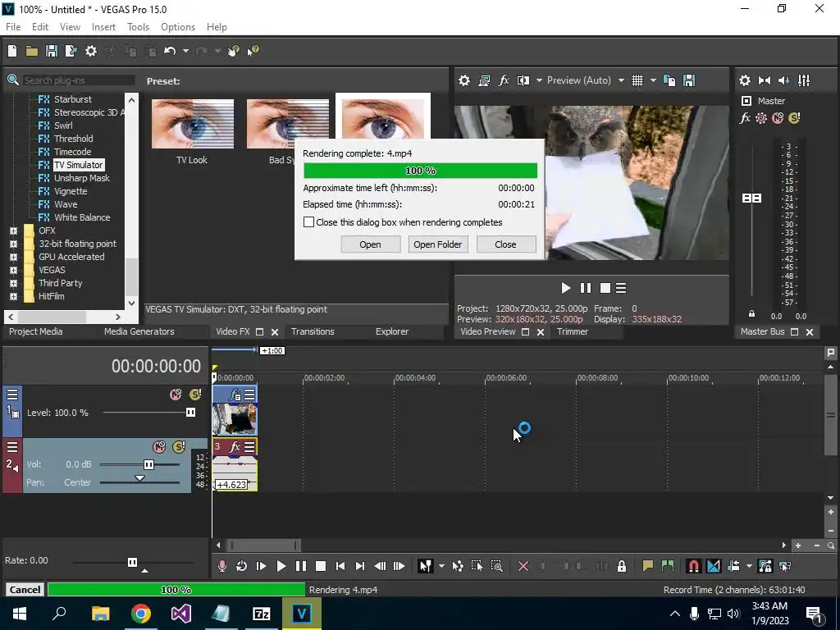Click the preview Overlays grid icon
This screenshot has height=630, width=840.
[637, 80]
